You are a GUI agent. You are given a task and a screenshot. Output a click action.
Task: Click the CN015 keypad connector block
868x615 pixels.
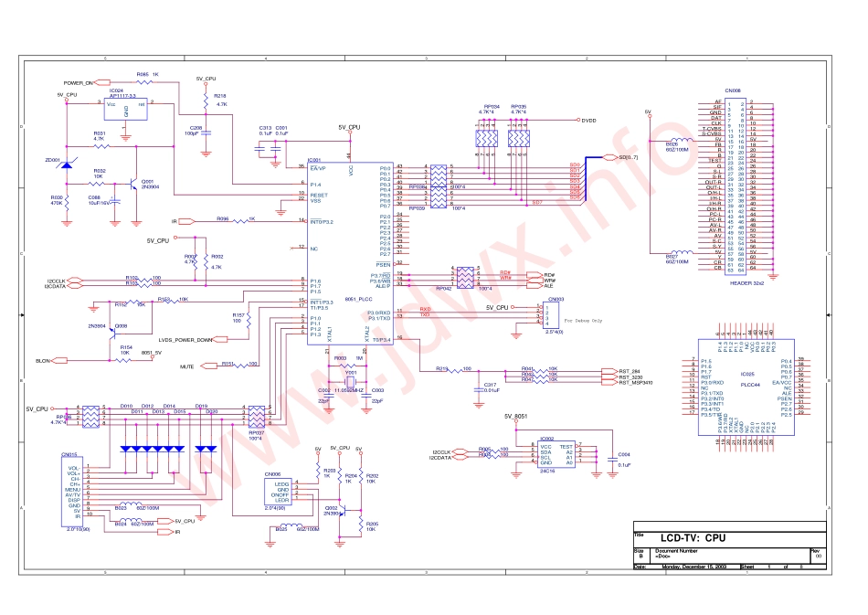[x=71, y=493]
